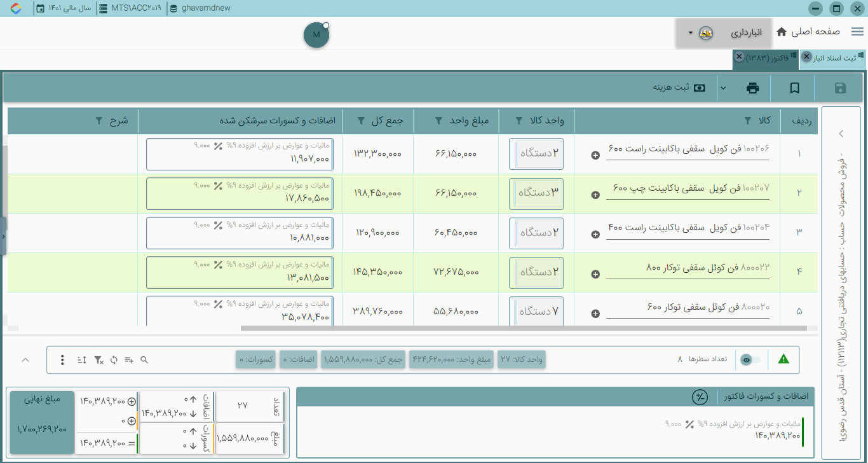
Task: Click the save floppy disk icon
Action: click(839, 88)
